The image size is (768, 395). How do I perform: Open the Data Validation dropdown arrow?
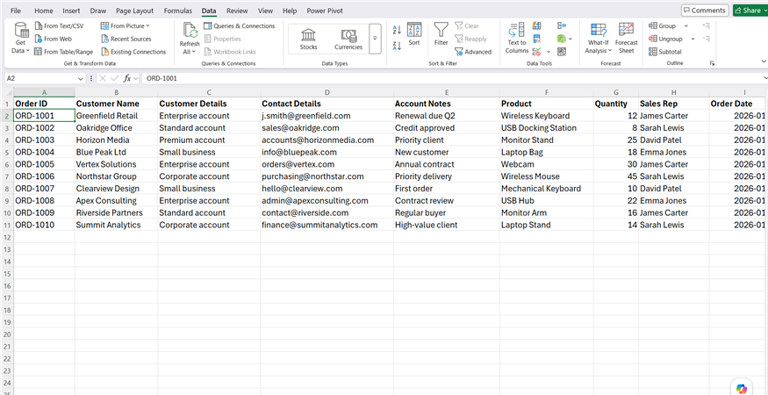549,52
